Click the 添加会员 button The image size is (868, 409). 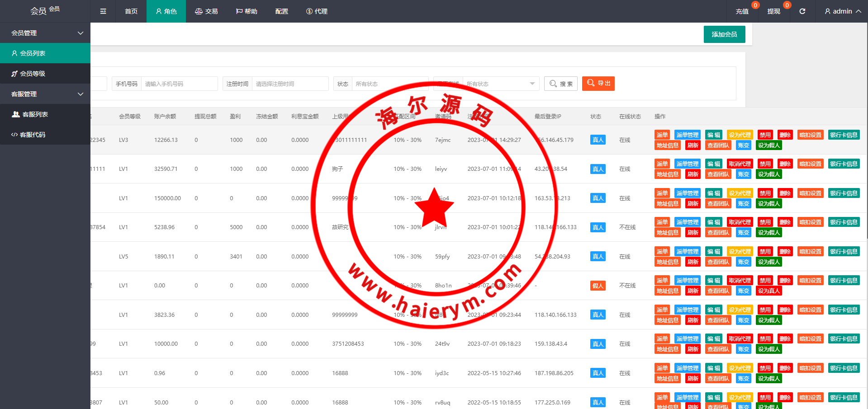tap(724, 34)
